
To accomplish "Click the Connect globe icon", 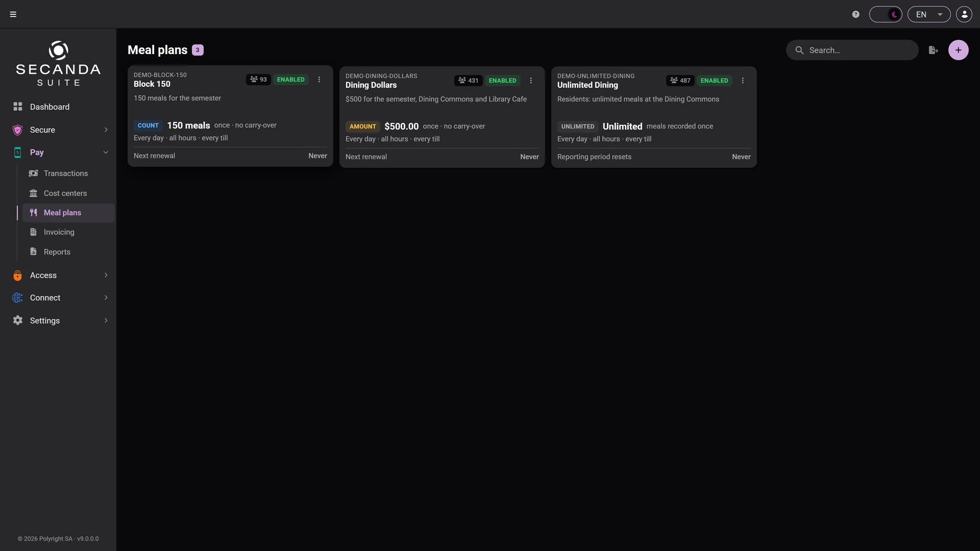I will pos(18,297).
